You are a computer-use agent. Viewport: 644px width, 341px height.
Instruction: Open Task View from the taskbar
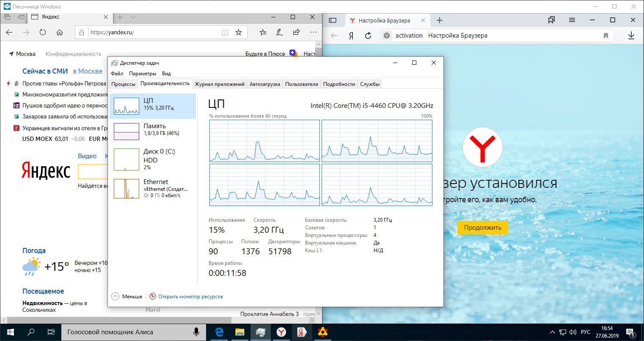[x=51, y=332]
